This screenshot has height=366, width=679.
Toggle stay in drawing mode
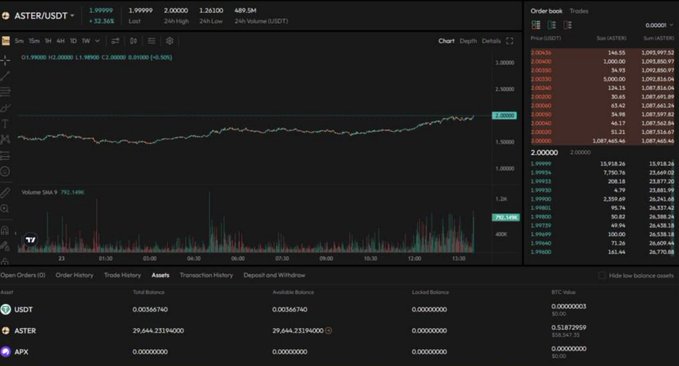5,246
